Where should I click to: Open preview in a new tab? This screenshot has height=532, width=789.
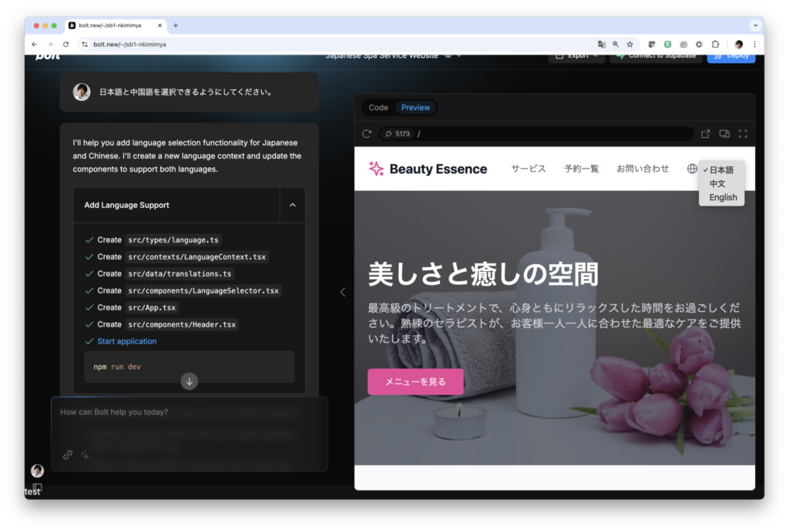[x=706, y=134]
